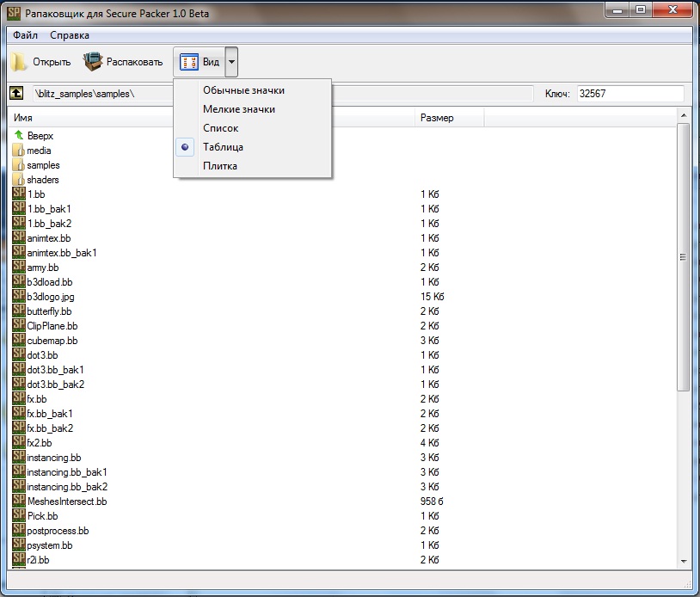The height and width of the screenshot is (597, 700).
Task: Click the SP icon of army.bb
Action: [x=19, y=267]
